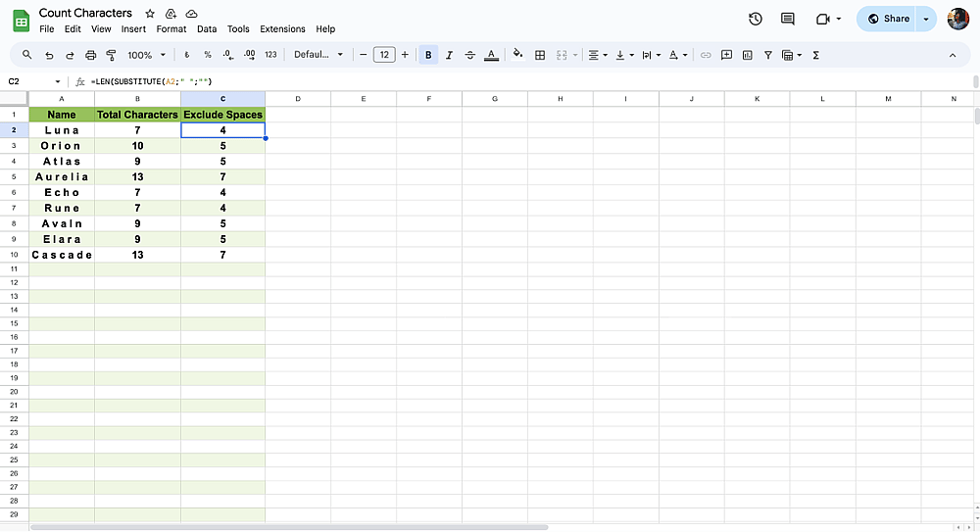Open the zoom 100% dropdown
This screenshot has width=980, height=532.
(x=146, y=55)
